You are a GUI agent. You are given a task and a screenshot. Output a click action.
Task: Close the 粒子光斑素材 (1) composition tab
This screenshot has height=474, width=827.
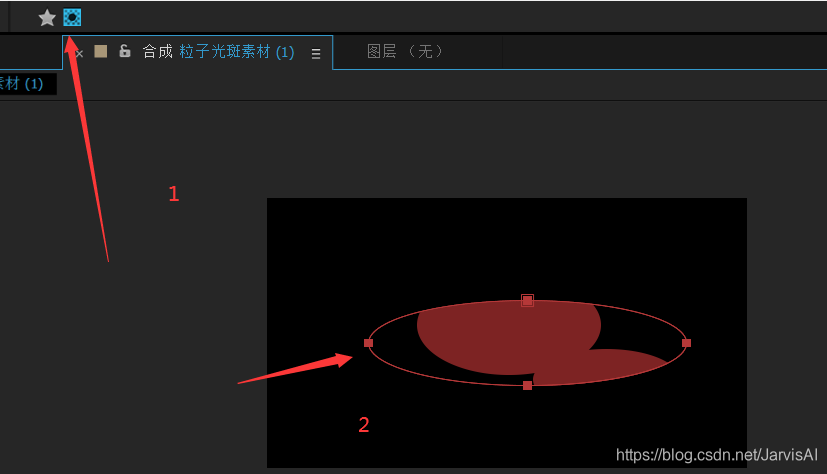point(80,53)
